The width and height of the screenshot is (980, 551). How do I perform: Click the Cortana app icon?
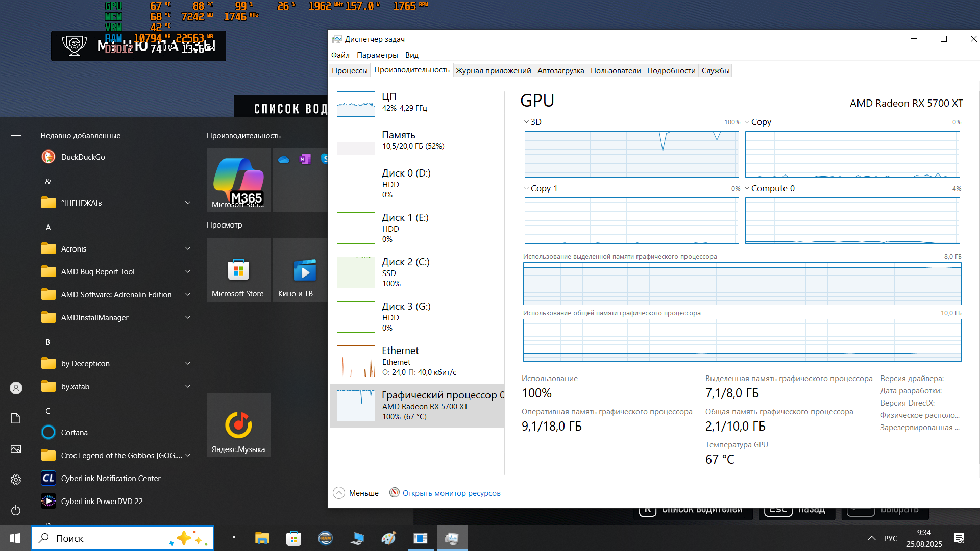point(48,432)
